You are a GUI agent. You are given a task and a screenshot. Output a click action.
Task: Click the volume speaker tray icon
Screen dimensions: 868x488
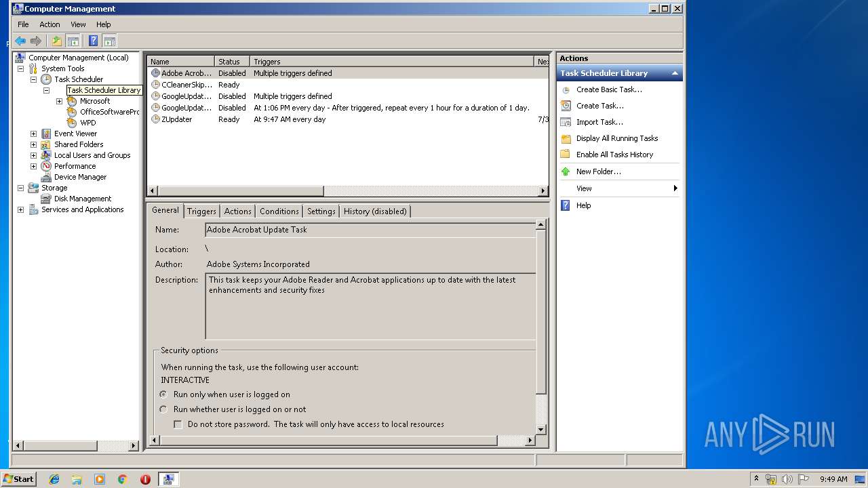click(787, 479)
